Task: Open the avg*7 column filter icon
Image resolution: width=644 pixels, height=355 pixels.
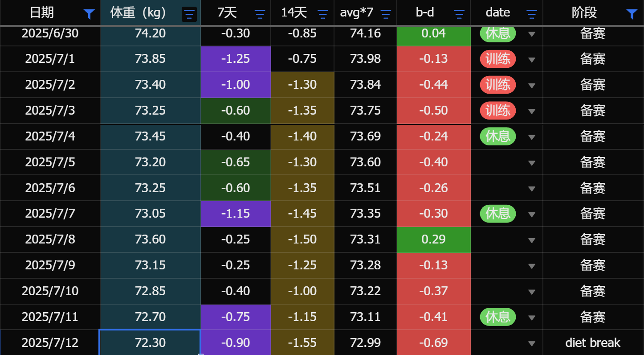Action: coord(386,14)
